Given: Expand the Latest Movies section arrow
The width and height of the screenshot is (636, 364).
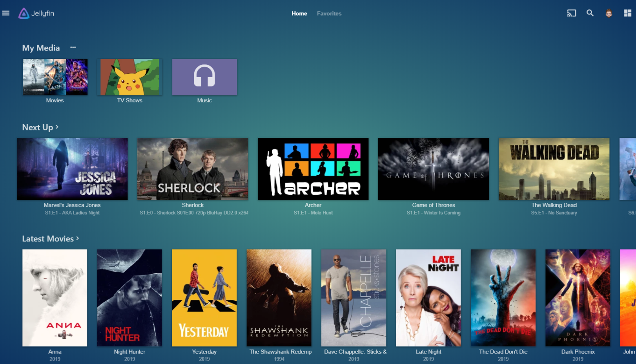Looking at the screenshot, I should tap(78, 238).
